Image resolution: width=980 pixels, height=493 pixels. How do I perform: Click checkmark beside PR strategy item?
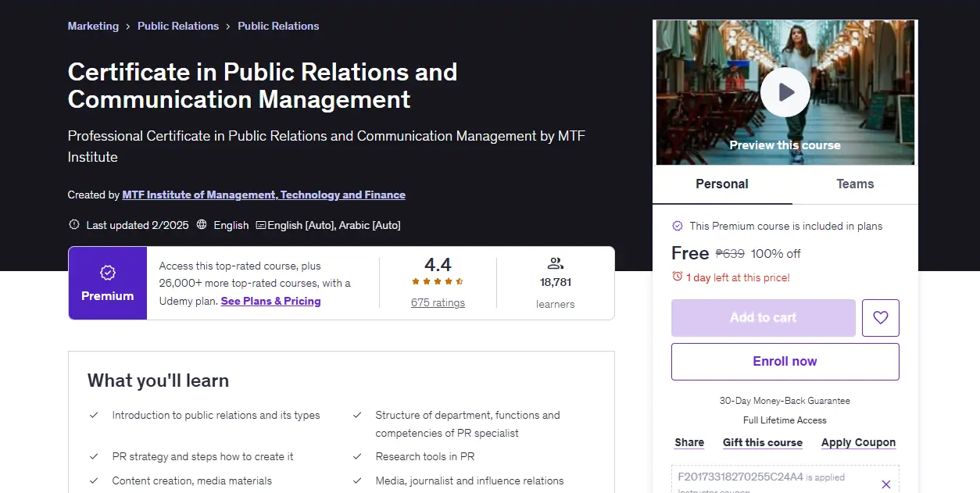[94, 456]
